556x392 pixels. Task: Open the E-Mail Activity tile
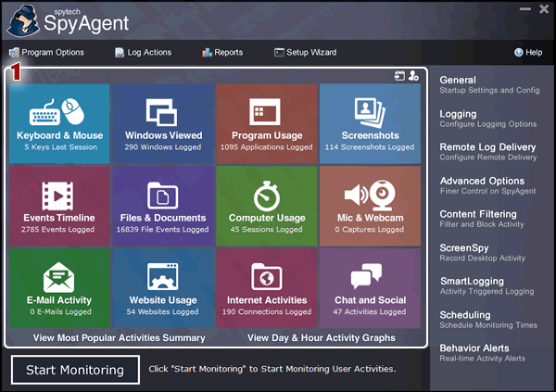(x=59, y=288)
